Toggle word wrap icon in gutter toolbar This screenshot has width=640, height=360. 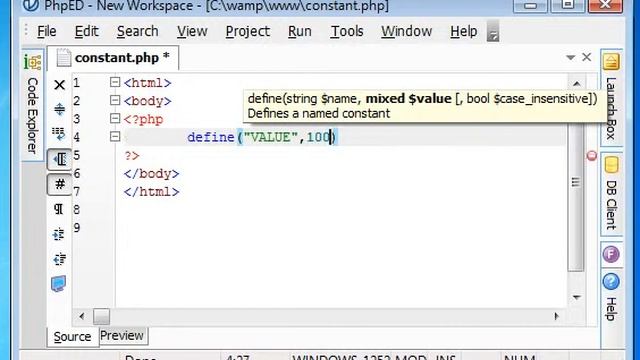[59, 133]
